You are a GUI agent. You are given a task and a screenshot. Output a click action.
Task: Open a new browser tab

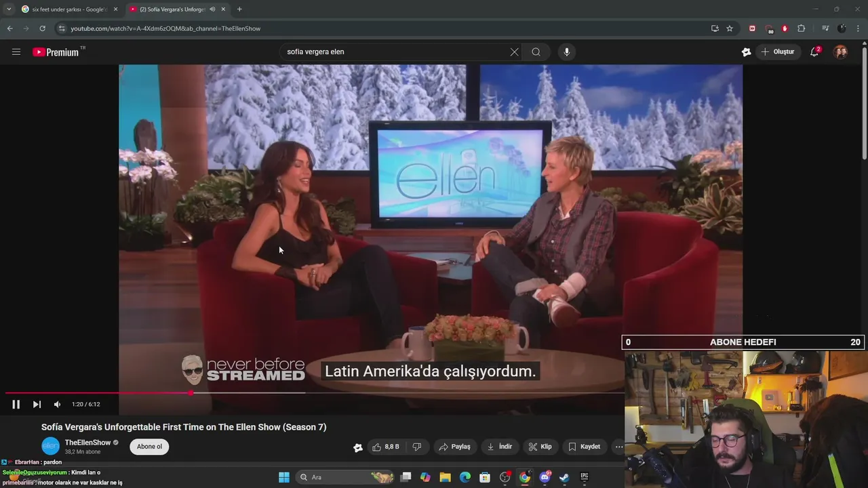click(x=239, y=9)
